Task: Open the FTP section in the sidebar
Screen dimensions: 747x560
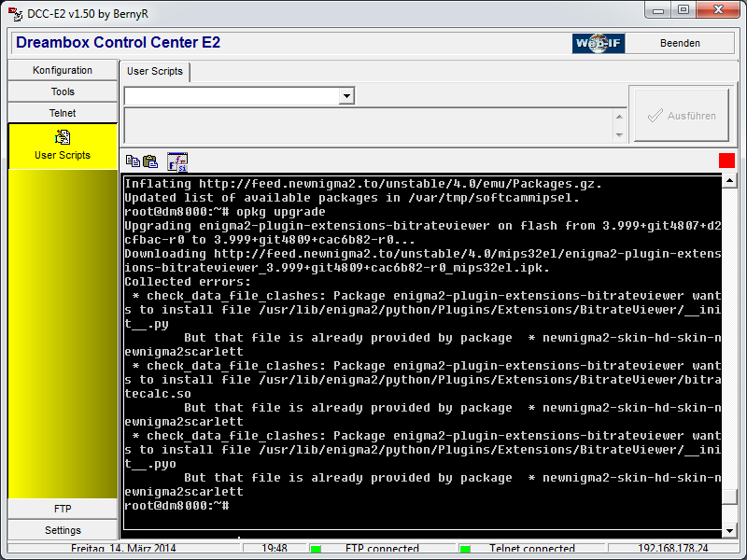Action: point(63,509)
